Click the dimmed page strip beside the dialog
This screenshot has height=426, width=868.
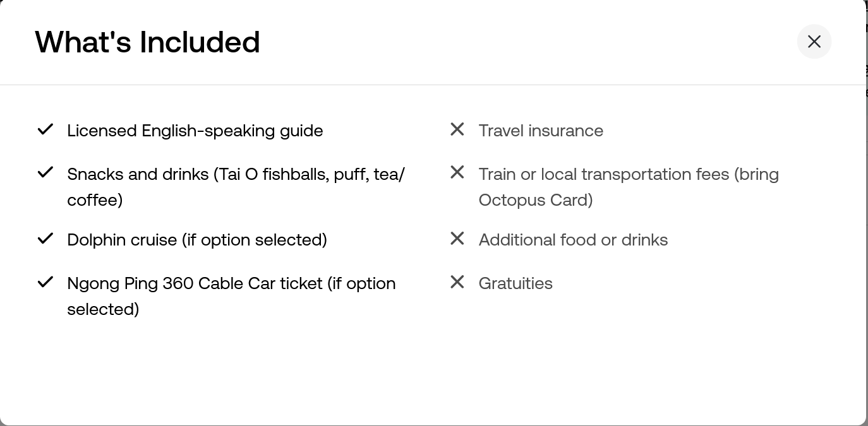tap(867, 213)
